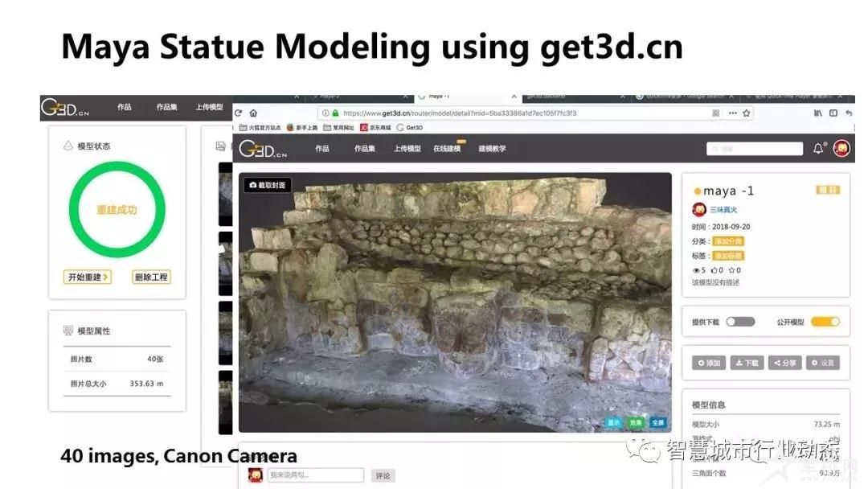
Task: Submit comment with the 评论 button
Action: pyautogui.click(x=383, y=475)
